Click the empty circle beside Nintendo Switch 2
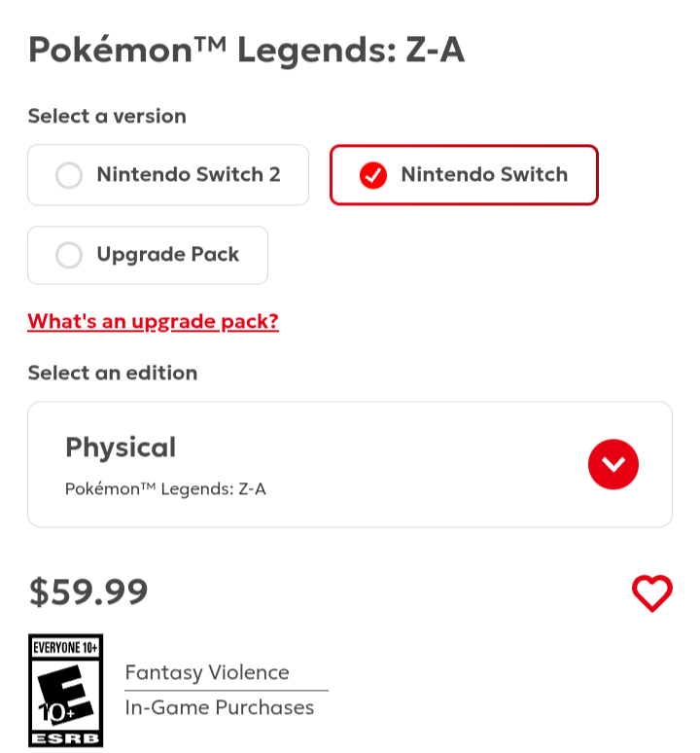700x753 pixels. coord(69,175)
